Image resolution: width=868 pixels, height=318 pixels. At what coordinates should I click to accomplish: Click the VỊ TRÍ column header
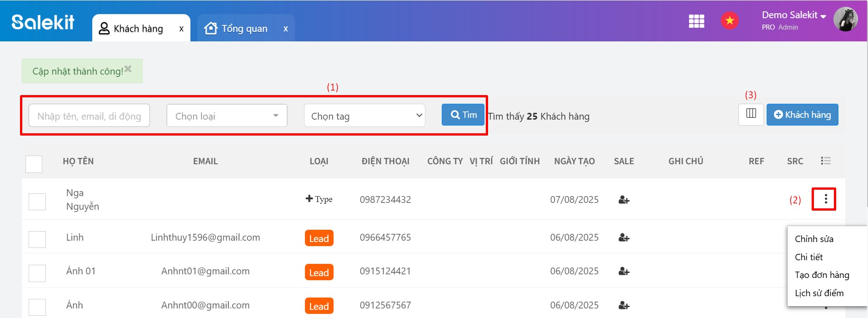(x=481, y=161)
